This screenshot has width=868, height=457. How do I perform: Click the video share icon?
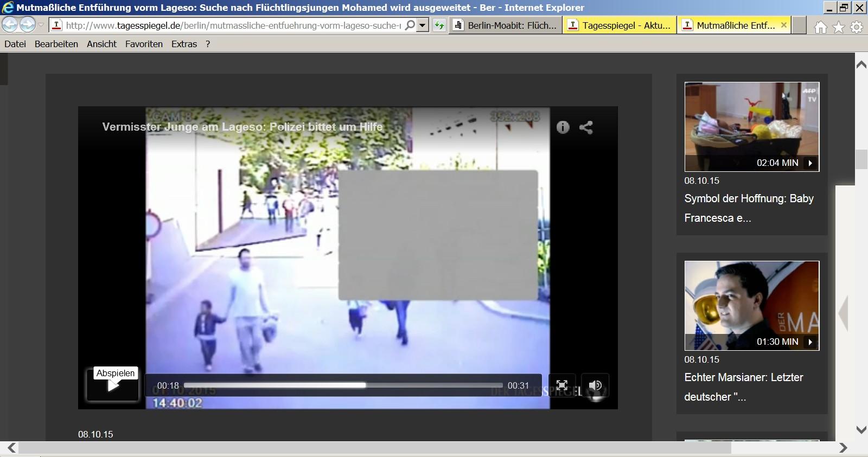pyautogui.click(x=586, y=127)
